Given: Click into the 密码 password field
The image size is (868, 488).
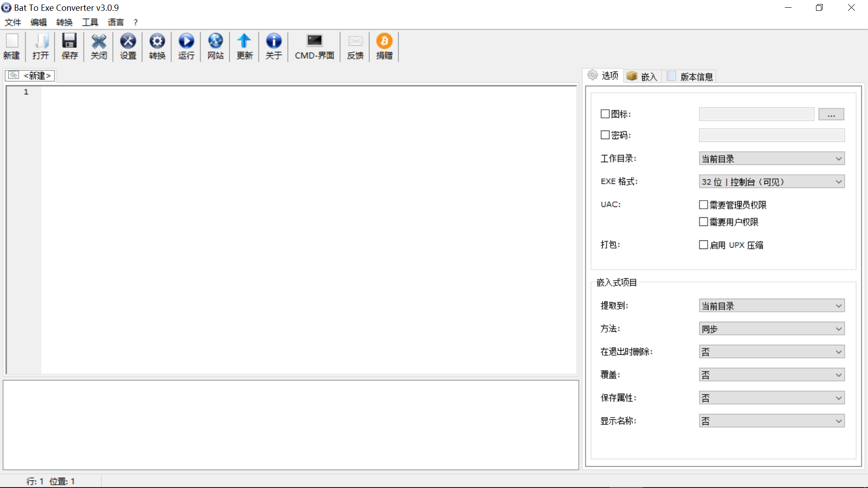Looking at the screenshot, I should 771,135.
